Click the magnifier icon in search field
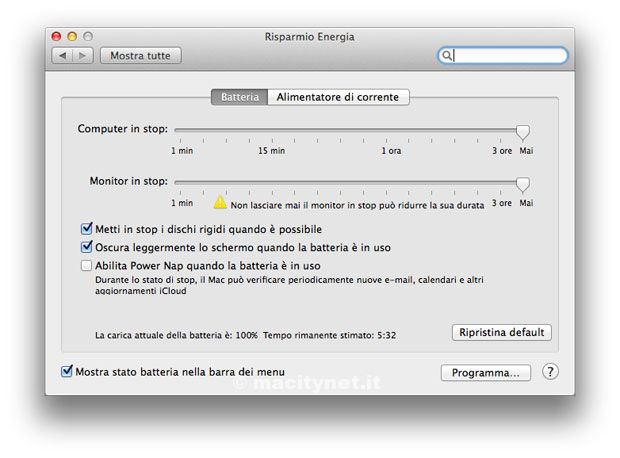This screenshot has width=620, height=458. point(447,55)
